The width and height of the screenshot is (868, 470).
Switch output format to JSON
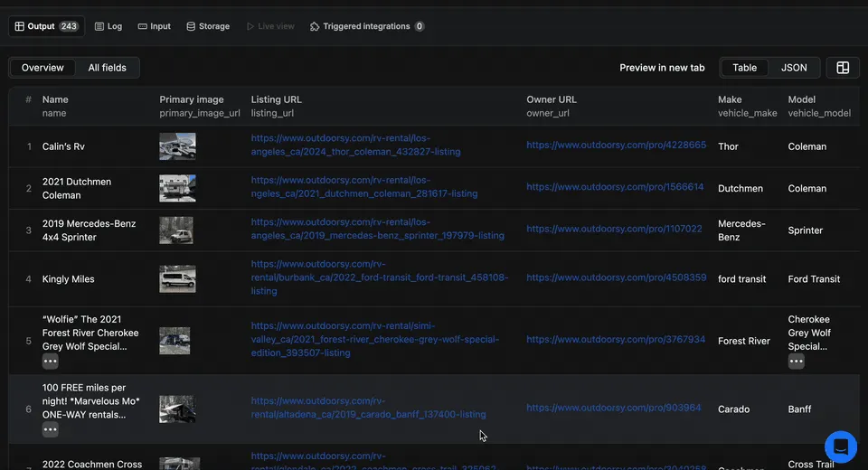(x=794, y=68)
